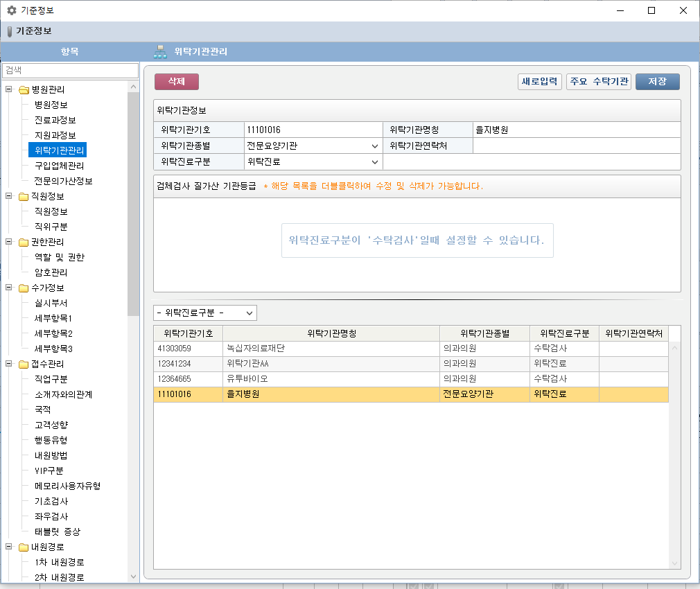Image resolution: width=700 pixels, height=589 pixels.
Task: Open 역할 및 권한 menu item
Action: pyautogui.click(x=59, y=257)
